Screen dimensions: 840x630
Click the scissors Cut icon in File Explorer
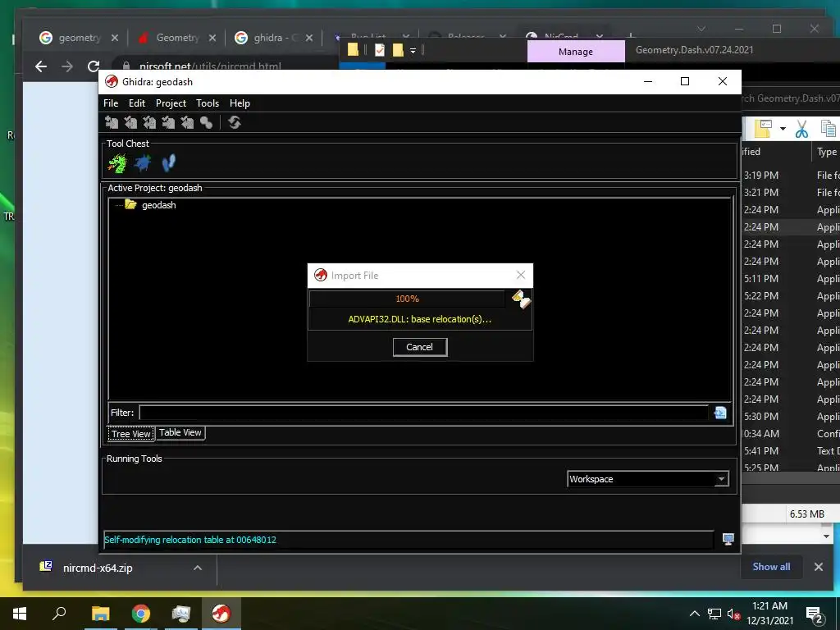click(801, 129)
